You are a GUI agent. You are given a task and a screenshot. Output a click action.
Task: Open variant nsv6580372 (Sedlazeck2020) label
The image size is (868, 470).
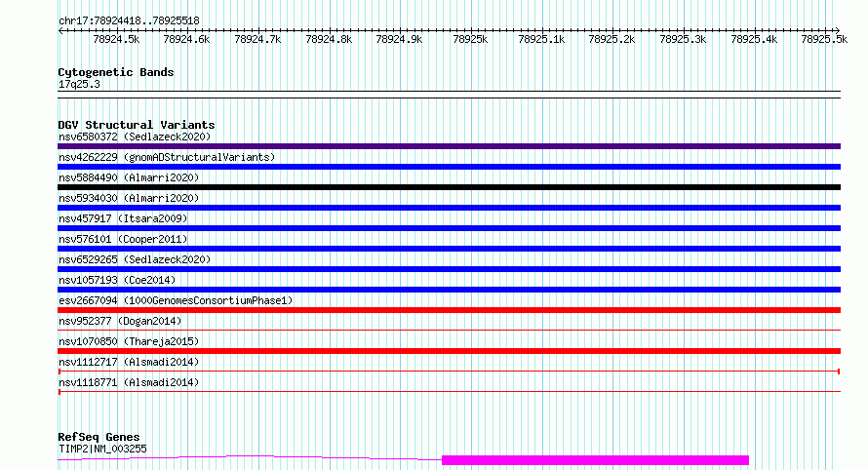pyautogui.click(x=135, y=137)
